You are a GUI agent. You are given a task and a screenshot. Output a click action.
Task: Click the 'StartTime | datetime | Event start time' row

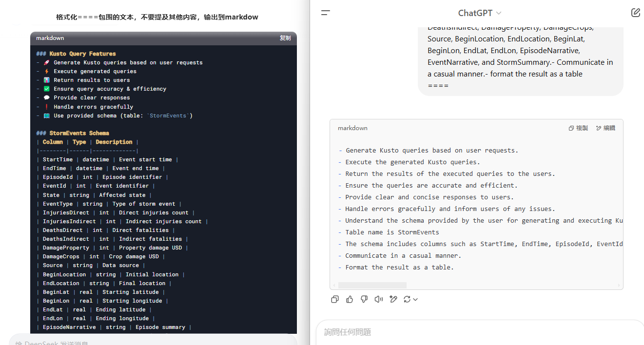click(107, 159)
